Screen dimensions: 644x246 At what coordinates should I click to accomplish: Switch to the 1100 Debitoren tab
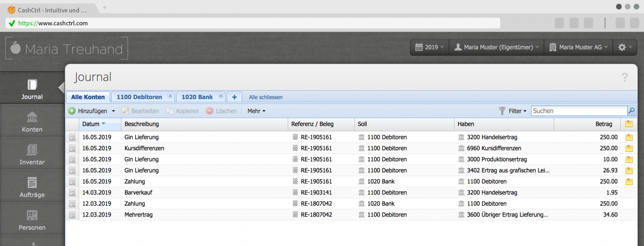[139, 97]
